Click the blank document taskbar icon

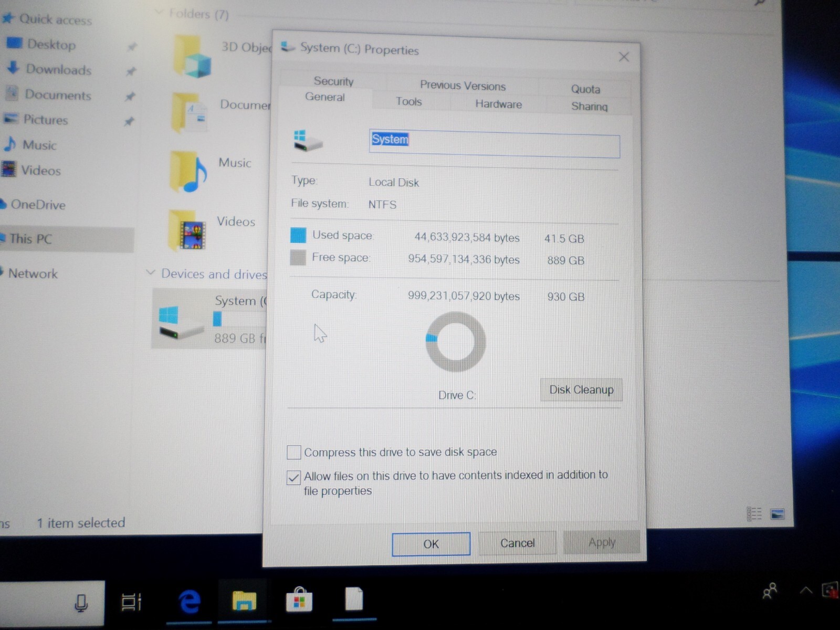[x=354, y=599]
